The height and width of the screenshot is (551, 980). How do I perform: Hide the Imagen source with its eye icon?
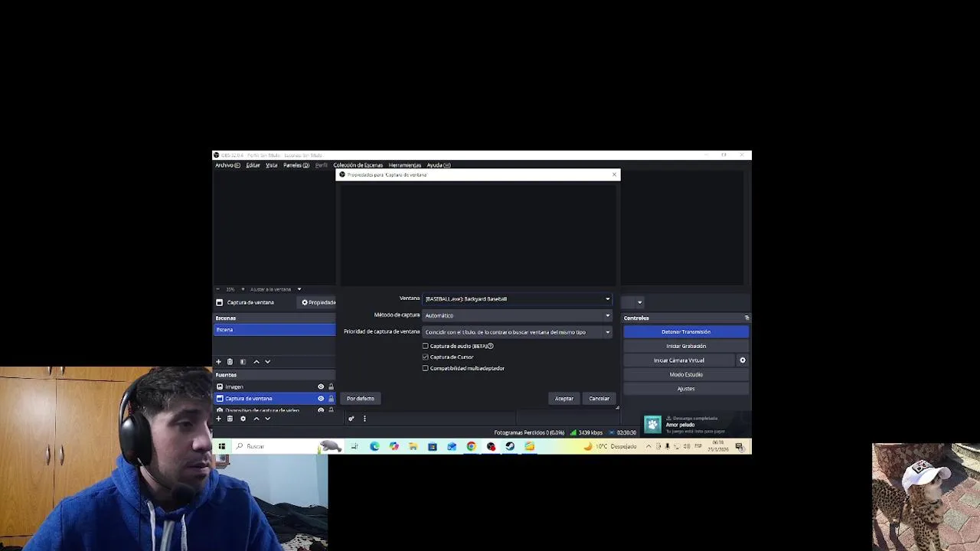tap(321, 386)
